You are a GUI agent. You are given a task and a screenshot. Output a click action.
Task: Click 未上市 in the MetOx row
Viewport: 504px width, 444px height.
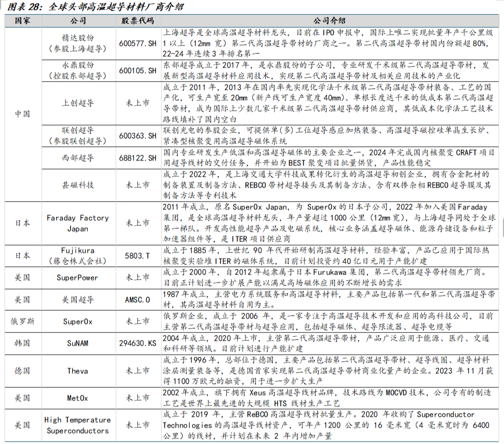pos(138,398)
